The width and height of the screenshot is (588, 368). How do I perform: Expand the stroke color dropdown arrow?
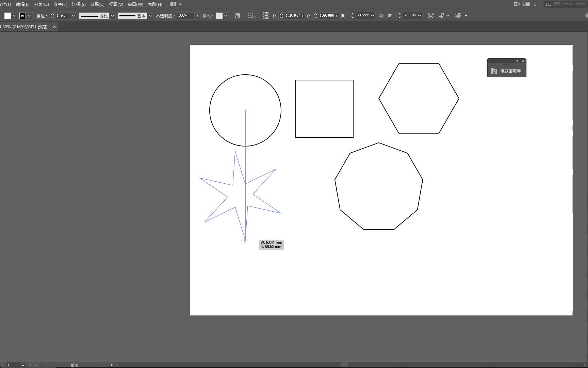pos(29,16)
